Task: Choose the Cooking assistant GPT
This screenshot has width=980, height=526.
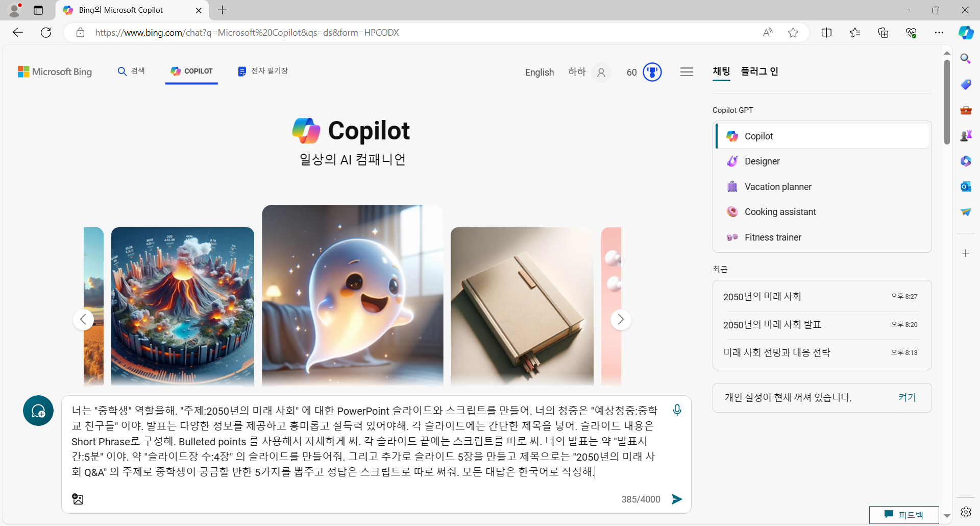Action: tap(822, 212)
